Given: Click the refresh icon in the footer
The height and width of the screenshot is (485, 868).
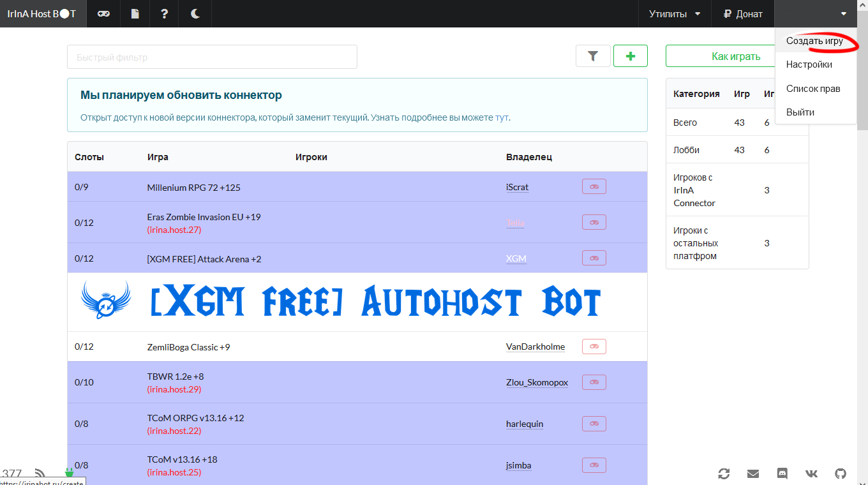Looking at the screenshot, I should point(724,474).
